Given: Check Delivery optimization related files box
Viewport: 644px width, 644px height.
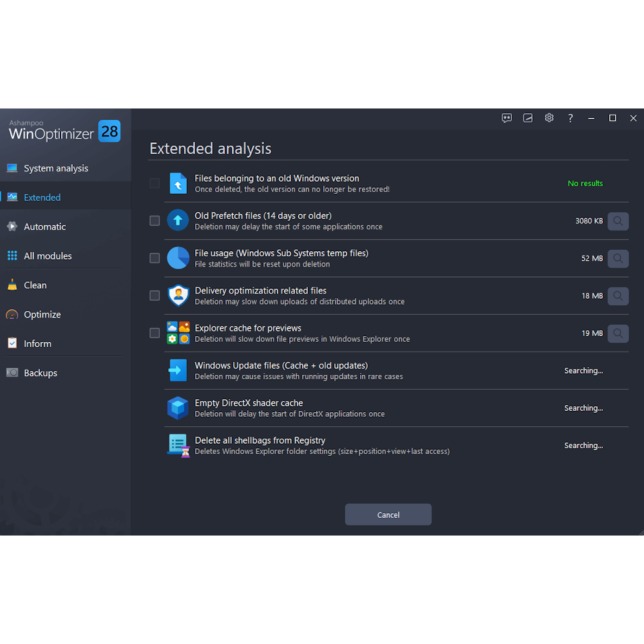Looking at the screenshot, I should tap(155, 296).
